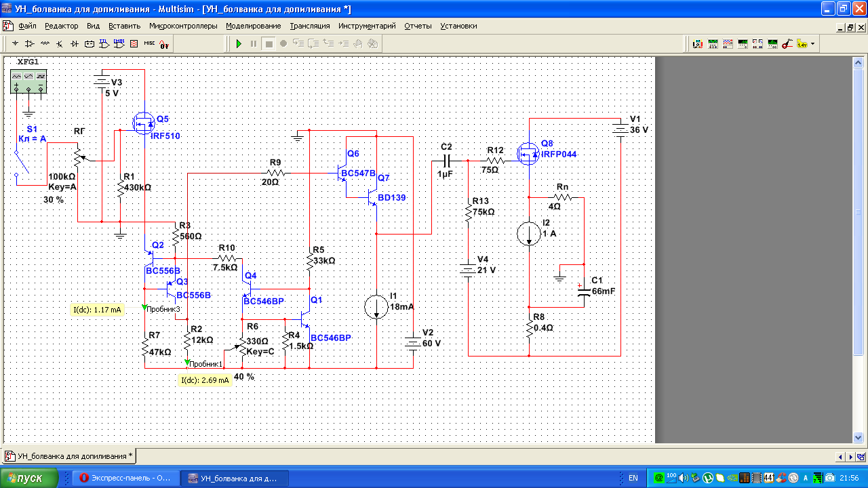Add the frequency counter instrument

pyautogui.click(x=743, y=43)
